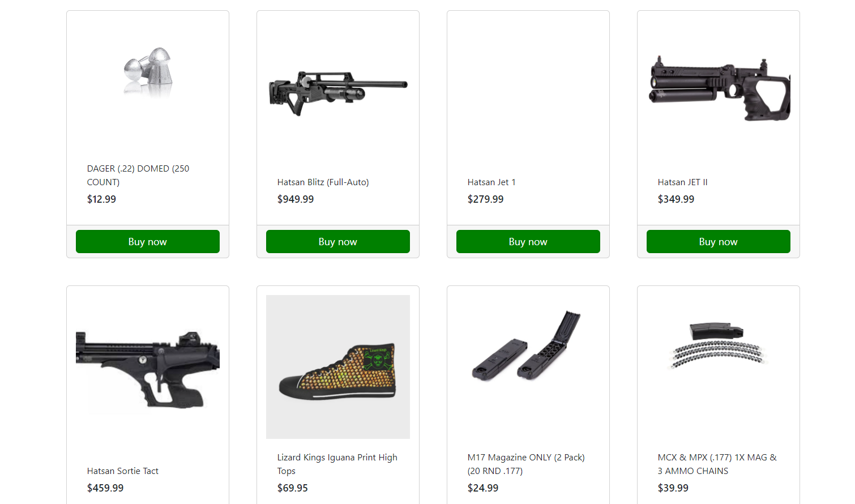Open the Hatsan JET II title link
Image resolution: width=855 pixels, height=504 pixels.
(x=682, y=182)
